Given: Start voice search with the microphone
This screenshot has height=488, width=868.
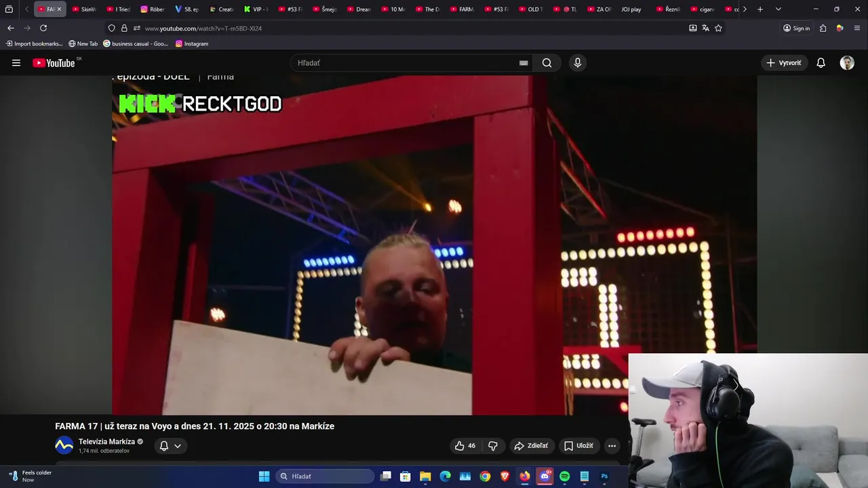Looking at the screenshot, I should point(577,63).
